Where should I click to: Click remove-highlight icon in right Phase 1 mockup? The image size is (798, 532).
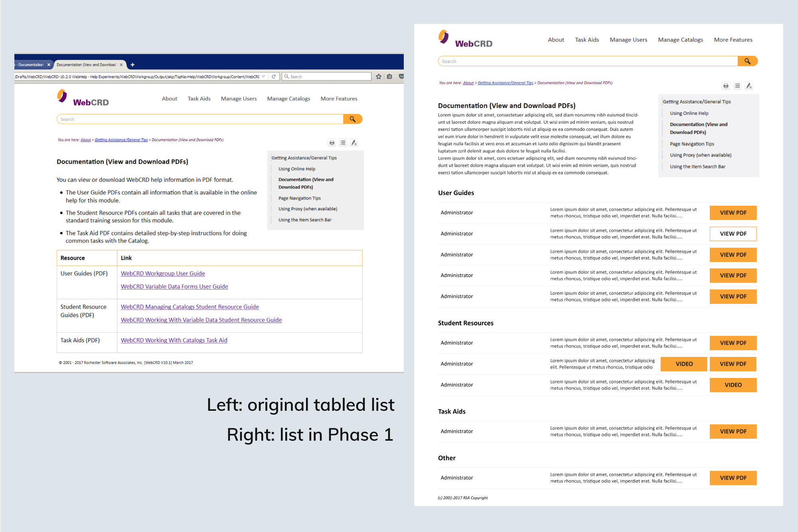tap(749, 86)
